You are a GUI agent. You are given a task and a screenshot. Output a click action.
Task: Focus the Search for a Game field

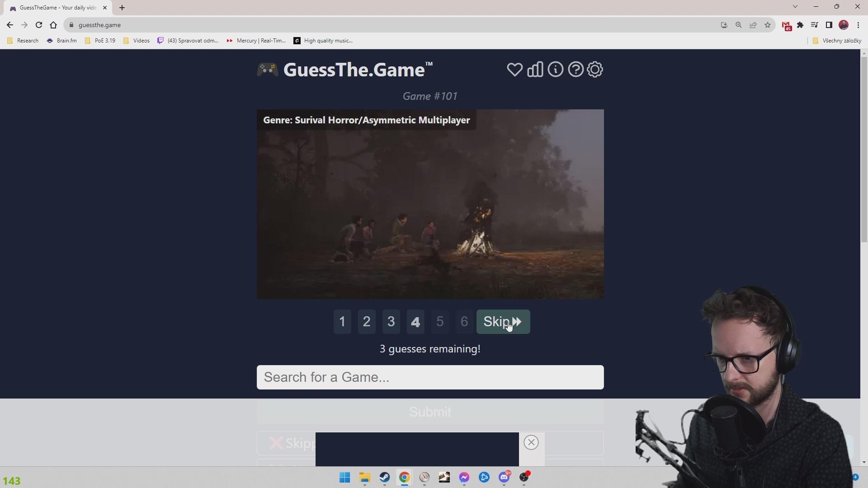[430, 377]
